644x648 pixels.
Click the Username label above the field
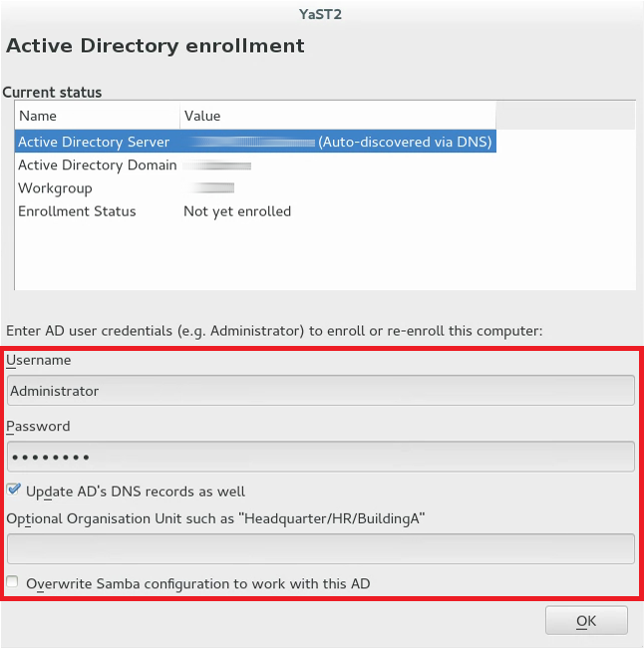click(39, 360)
